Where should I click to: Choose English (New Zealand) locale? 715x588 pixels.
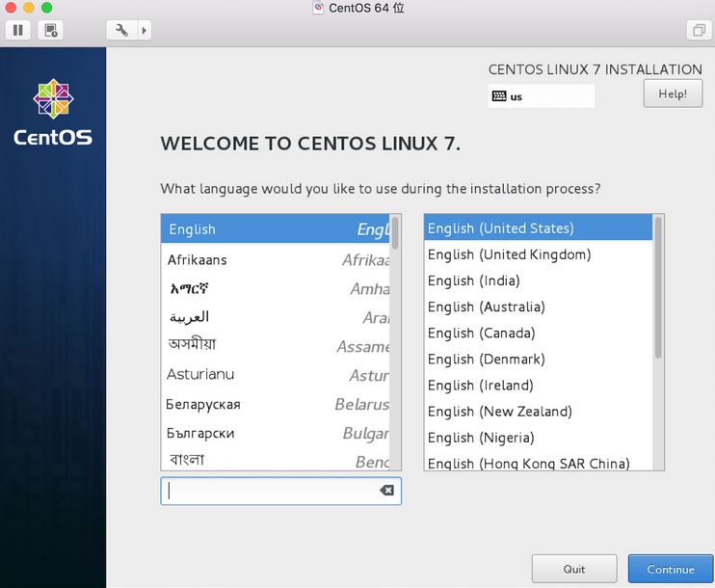click(x=539, y=411)
